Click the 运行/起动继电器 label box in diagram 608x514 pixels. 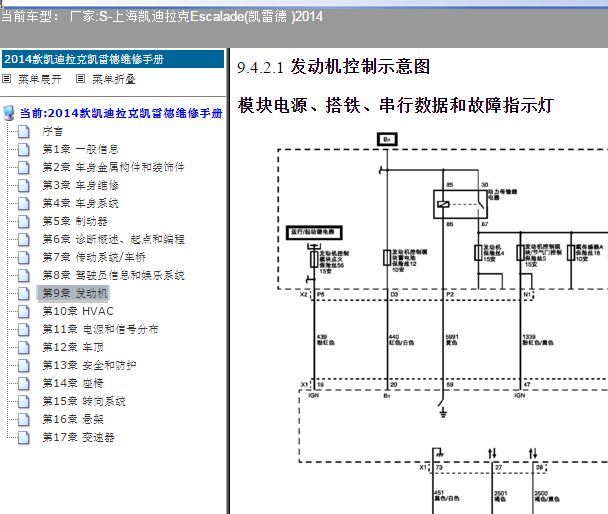point(314,232)
